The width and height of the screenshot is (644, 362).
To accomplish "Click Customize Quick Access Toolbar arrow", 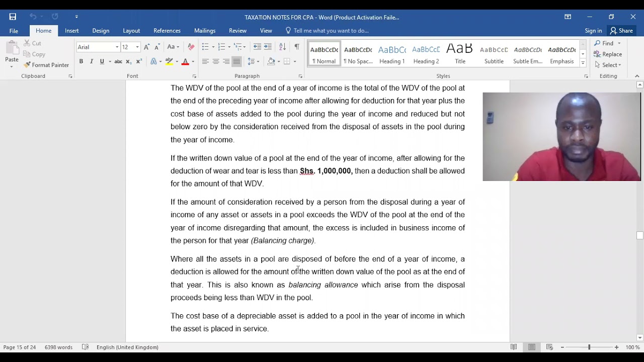I will (x=76, y=17).
